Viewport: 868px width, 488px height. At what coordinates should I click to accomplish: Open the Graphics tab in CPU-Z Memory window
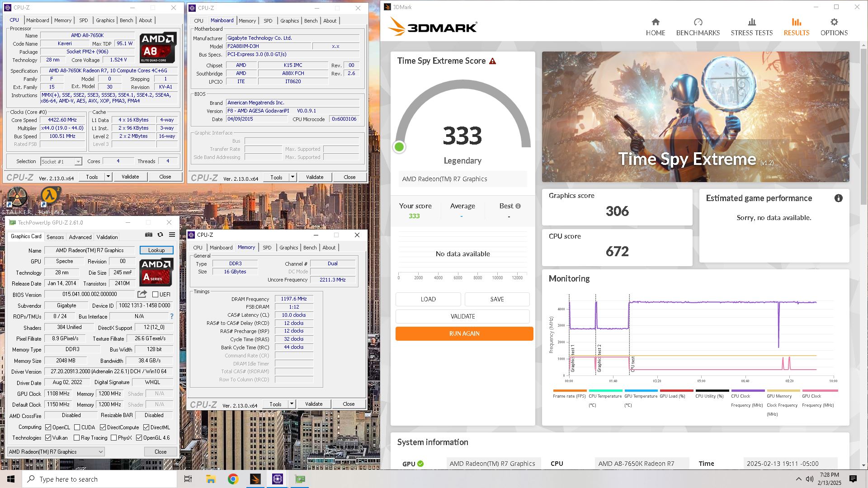[288, 248]
